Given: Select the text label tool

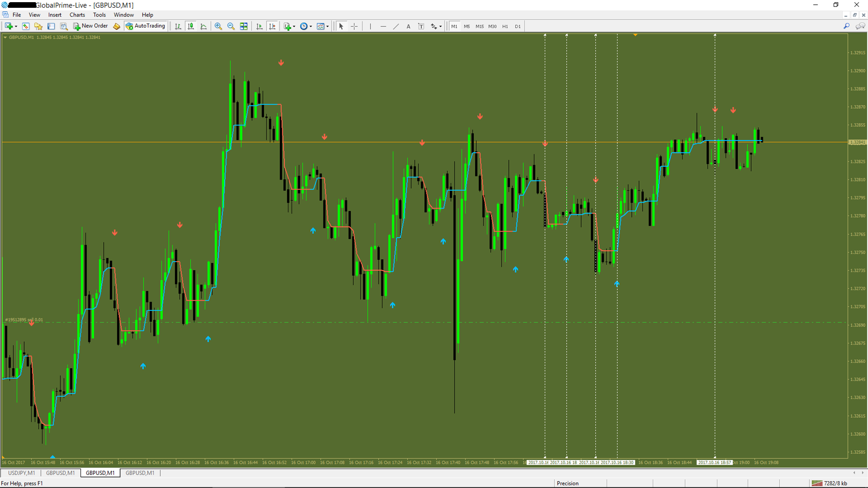Looking at the screenshot, I should click(421, 26).
